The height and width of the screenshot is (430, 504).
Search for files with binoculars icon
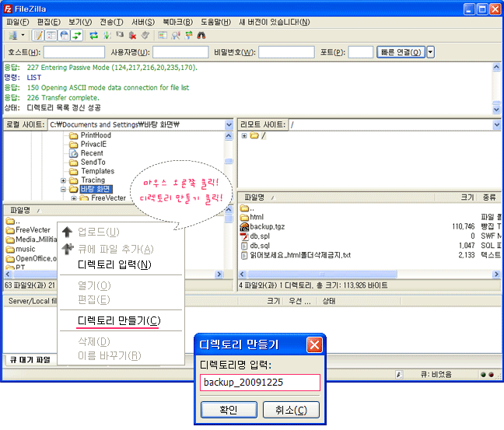201,35
